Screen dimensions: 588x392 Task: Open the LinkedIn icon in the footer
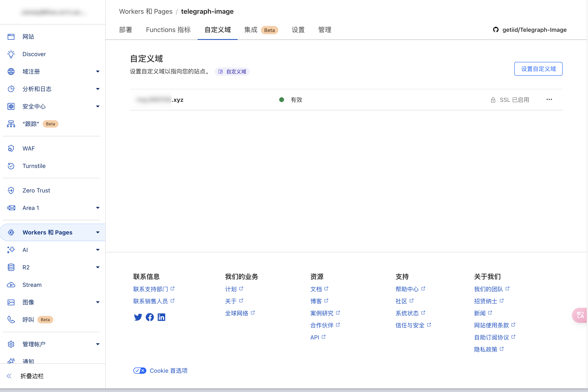[161, 317]
